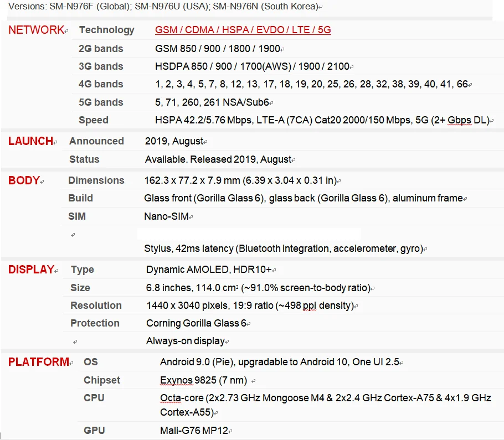Click the Glass front (Gorilla Glass 6) build text

[304, 198]
